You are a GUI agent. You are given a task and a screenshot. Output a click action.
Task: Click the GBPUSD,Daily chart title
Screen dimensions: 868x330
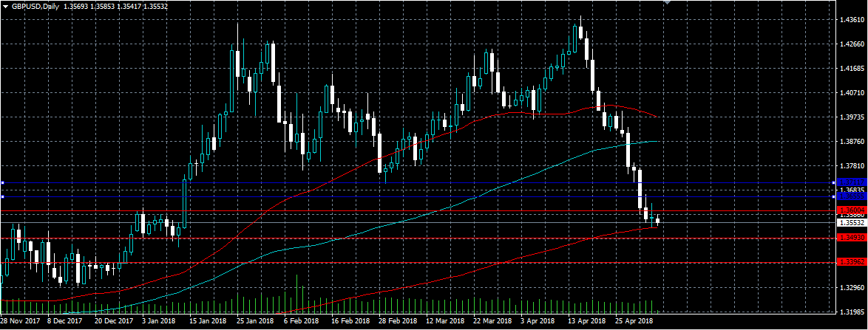(35, 7)
